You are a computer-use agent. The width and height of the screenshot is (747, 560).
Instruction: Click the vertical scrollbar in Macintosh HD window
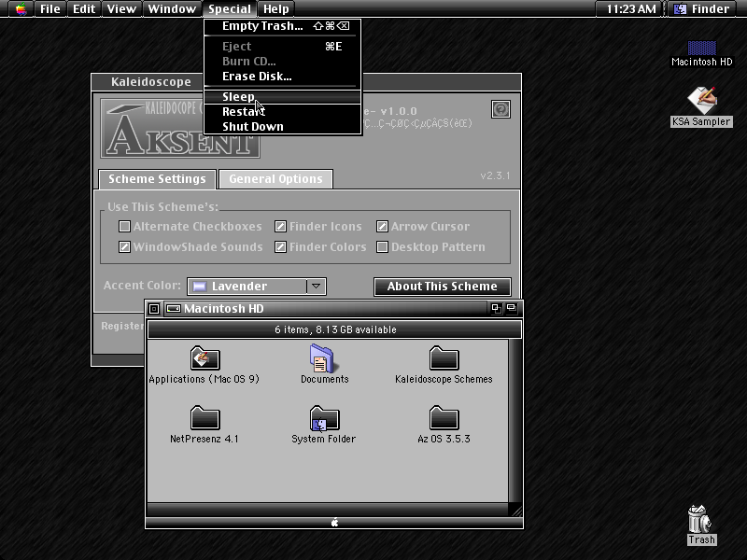[x=515, y=421]
